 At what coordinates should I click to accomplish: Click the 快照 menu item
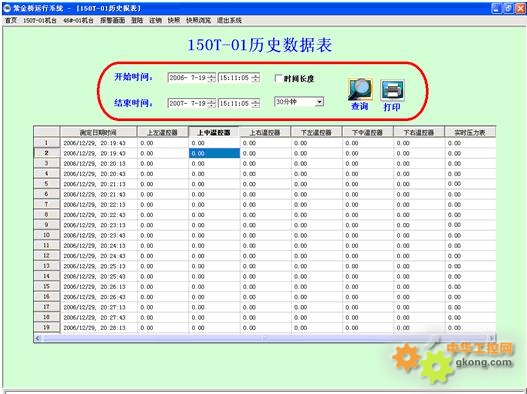click(x=174, y=21)
